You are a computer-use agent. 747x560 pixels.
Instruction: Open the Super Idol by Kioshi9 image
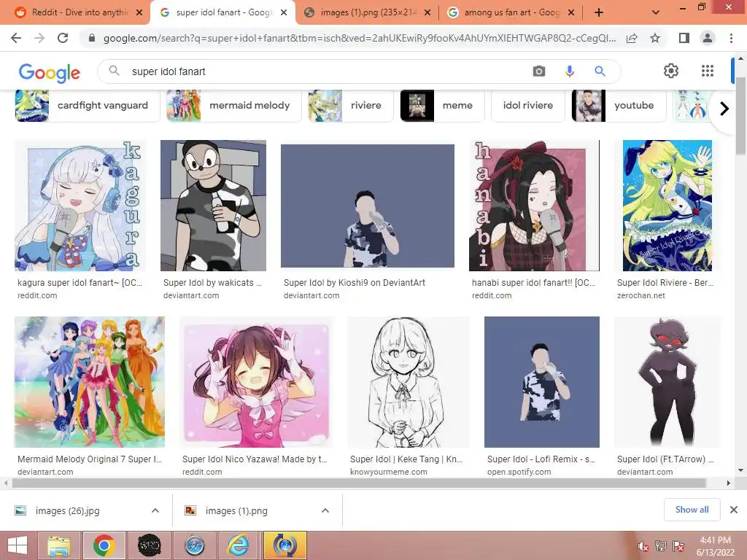(x=368, y=206)
